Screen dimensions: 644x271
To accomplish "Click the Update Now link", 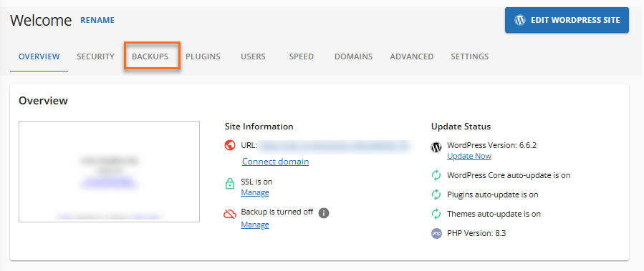I will [x=469, y=156].
